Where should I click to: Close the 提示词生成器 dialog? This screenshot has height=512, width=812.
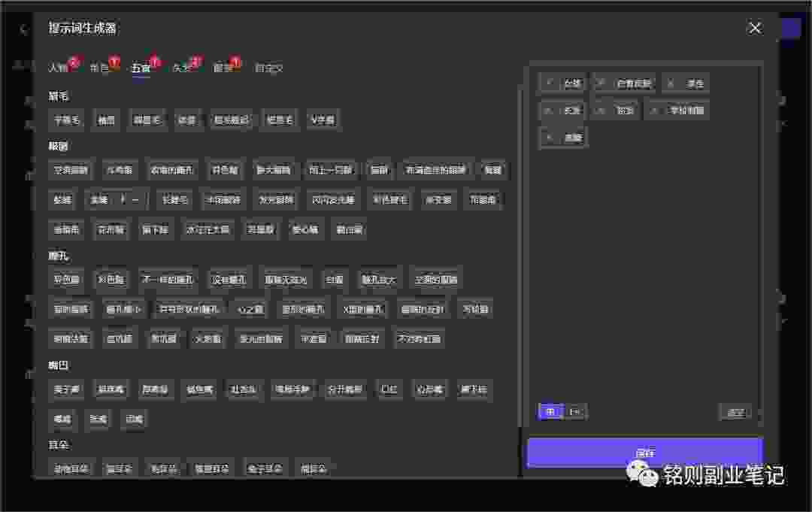755,28
